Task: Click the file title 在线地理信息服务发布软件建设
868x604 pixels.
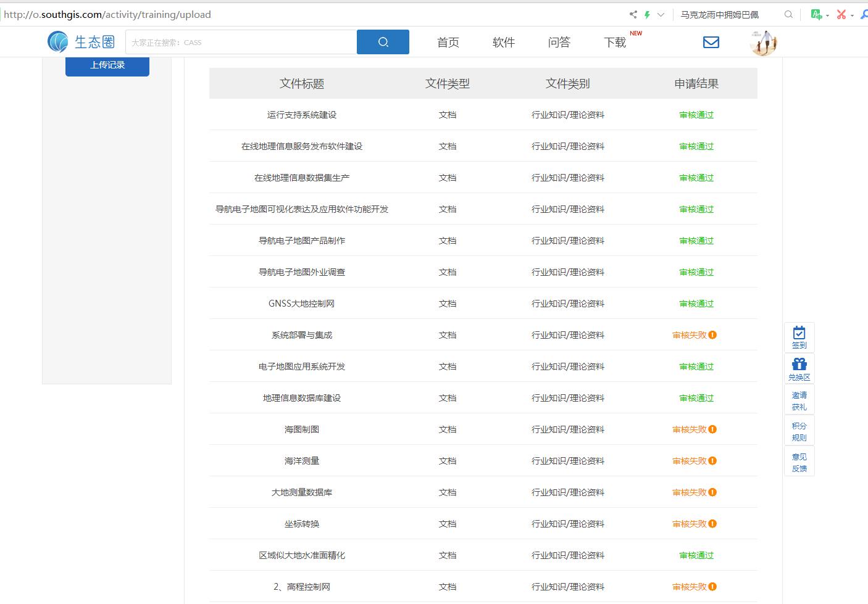Action: [302, 146]
